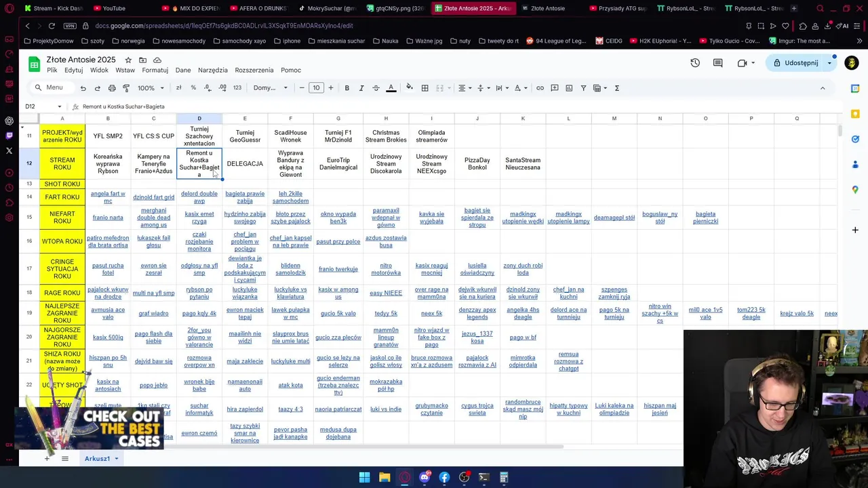Format selected cell as percent

click(193, 88)
